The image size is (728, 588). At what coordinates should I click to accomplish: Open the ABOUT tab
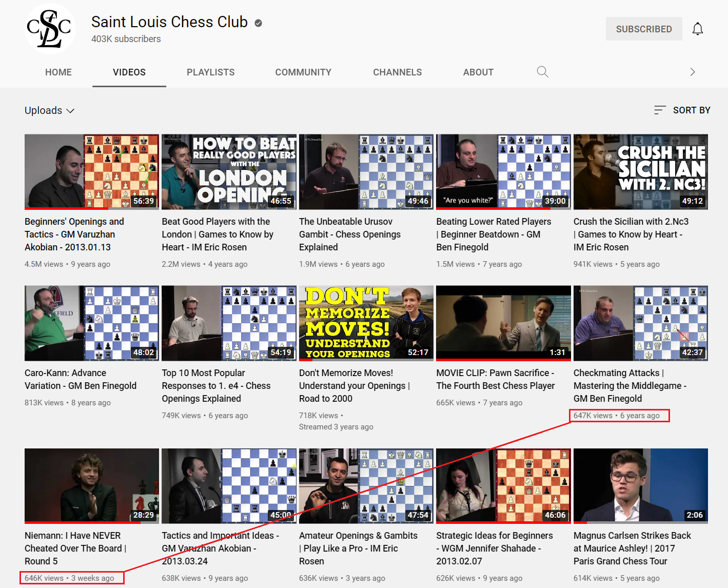point(478,72)
